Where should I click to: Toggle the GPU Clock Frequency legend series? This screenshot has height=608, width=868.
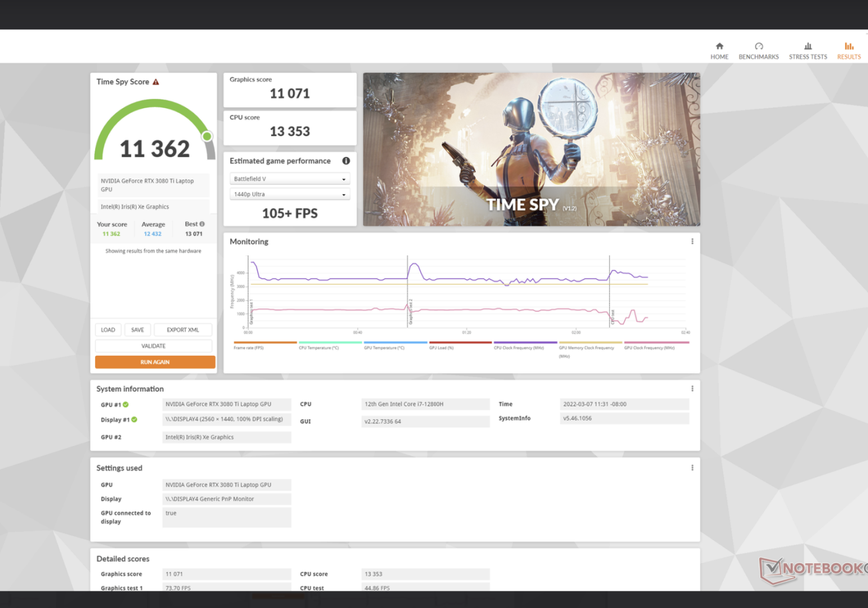(656, 345)
